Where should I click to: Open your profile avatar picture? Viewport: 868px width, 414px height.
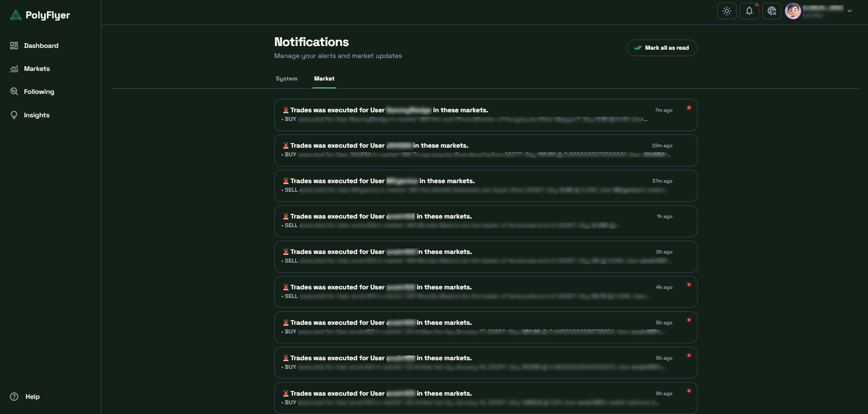(793, 11)
